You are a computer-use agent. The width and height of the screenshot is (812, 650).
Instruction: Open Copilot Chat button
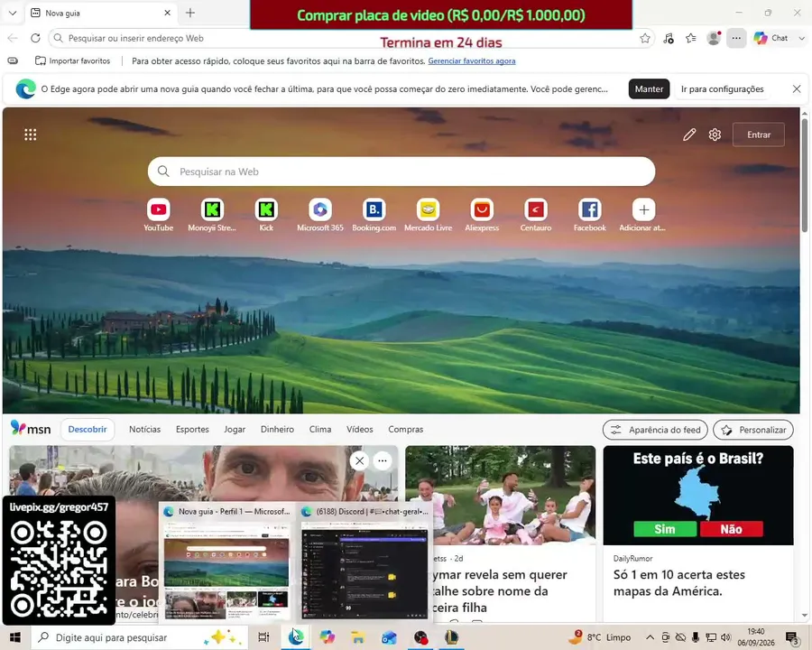(x=770, y=38)
